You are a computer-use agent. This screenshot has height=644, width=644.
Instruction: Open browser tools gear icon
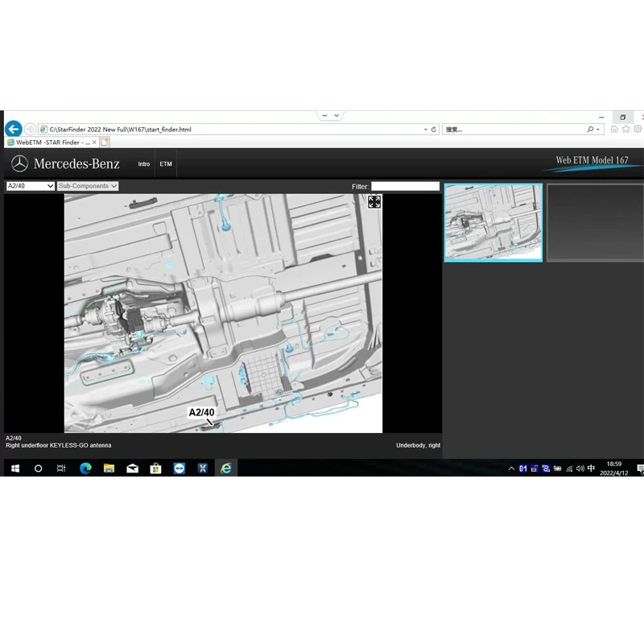638,129
